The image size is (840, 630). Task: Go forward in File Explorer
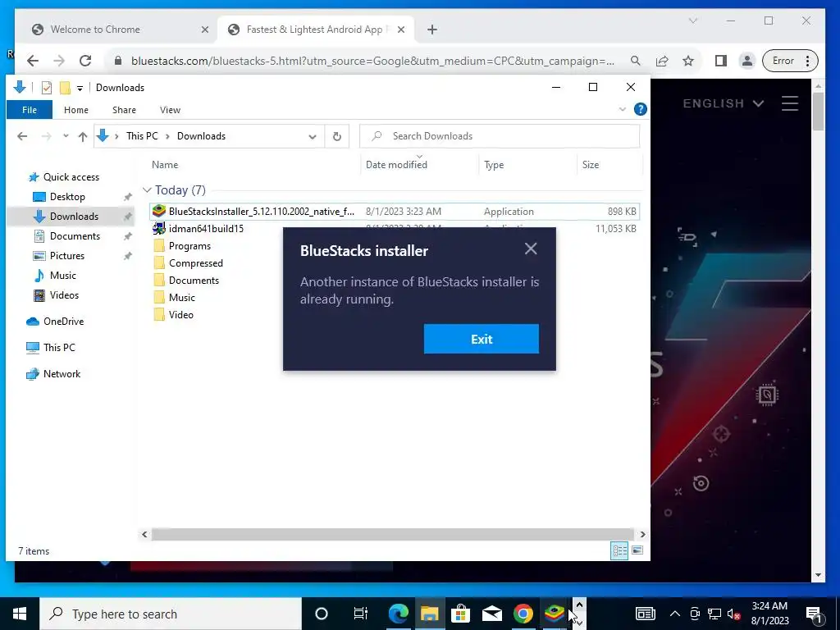coord(47,136)
